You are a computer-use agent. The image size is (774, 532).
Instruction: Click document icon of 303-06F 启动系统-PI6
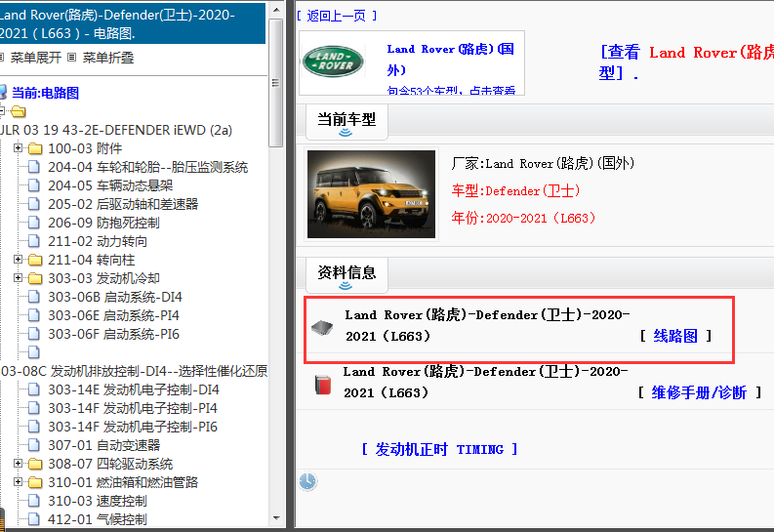(34, 334)
